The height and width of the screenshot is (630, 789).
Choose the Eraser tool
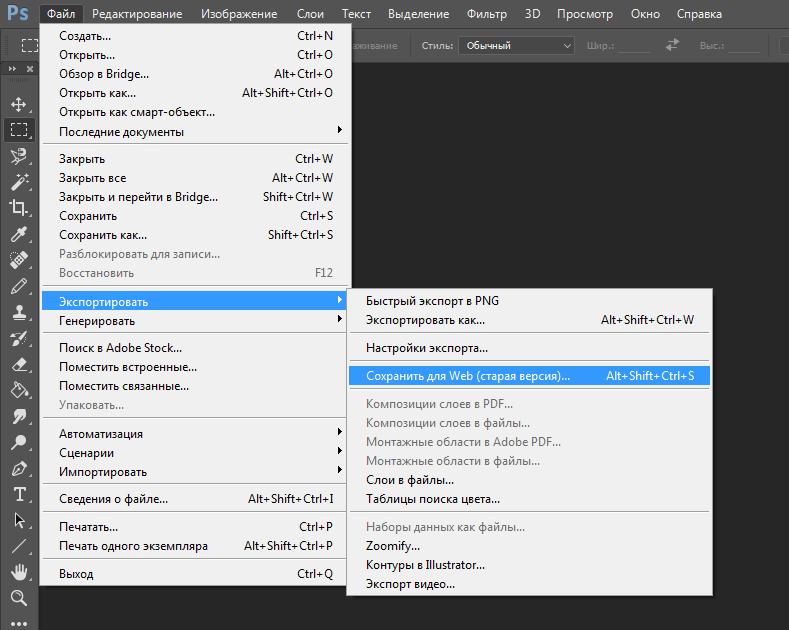18,364
